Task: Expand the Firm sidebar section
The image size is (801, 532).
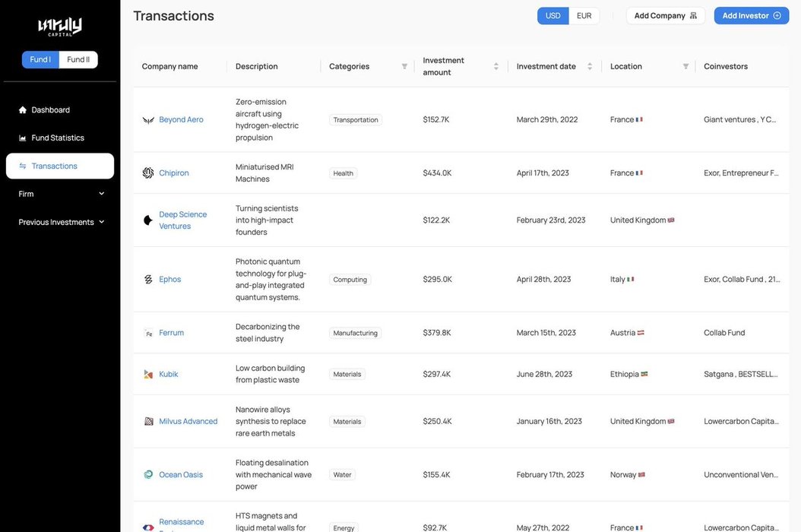Action: tap(60, 195)
